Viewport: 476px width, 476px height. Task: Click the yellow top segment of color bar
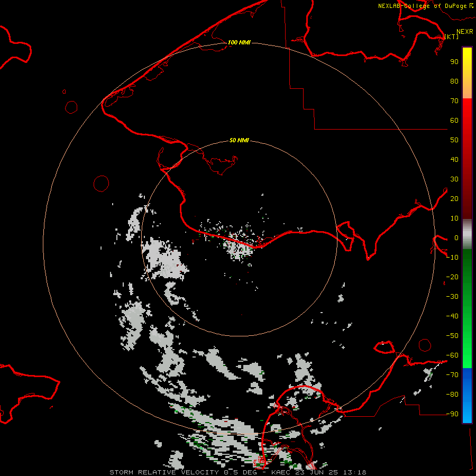coord(467,73)
